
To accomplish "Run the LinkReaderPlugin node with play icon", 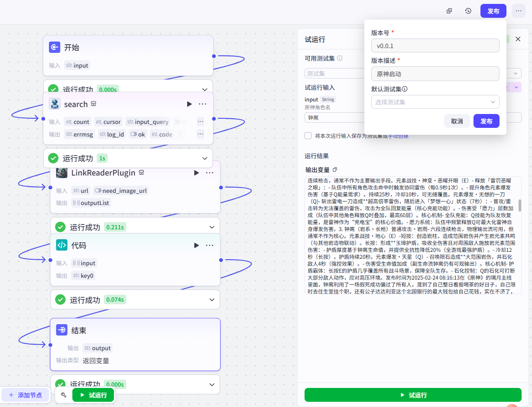I will (196, 173).
